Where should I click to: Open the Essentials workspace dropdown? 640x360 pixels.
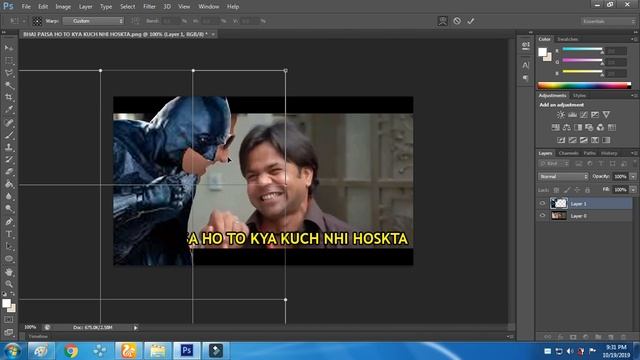[x=608, y=21]
